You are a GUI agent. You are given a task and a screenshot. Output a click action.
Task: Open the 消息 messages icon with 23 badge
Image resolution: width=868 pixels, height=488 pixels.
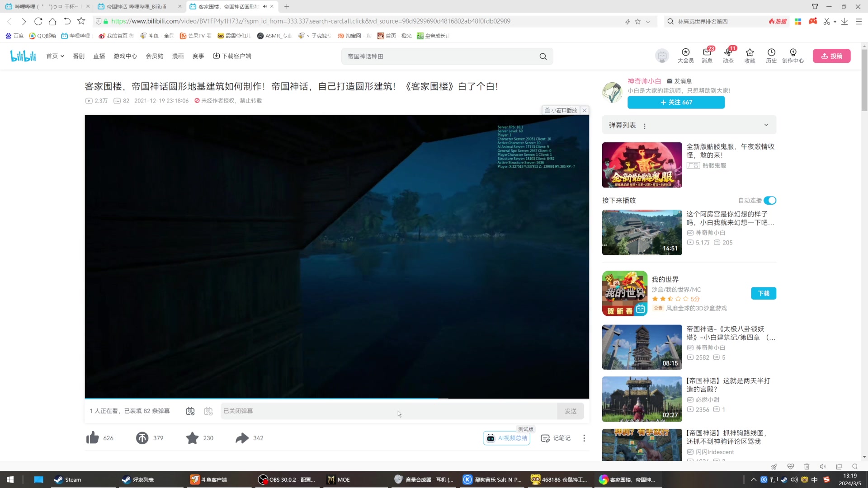707,56
